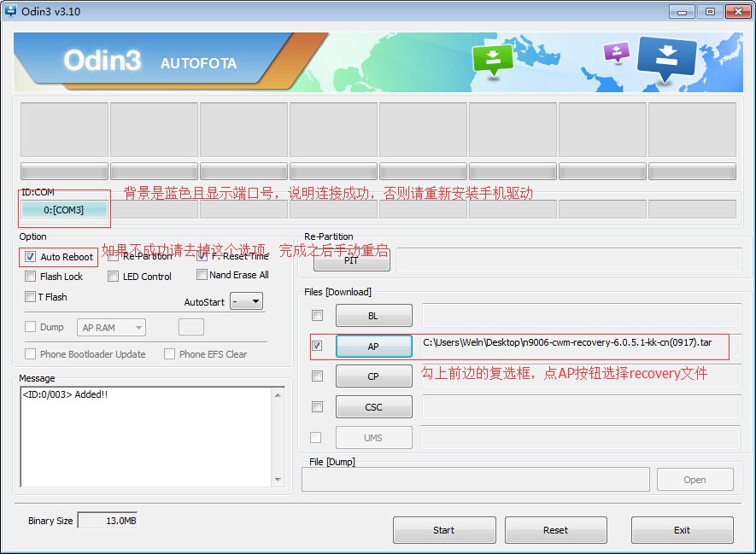The height and width of the screenshot is (554, 756).
Task: Uncheck the AP file checkbox
Action: click(317, 346)
